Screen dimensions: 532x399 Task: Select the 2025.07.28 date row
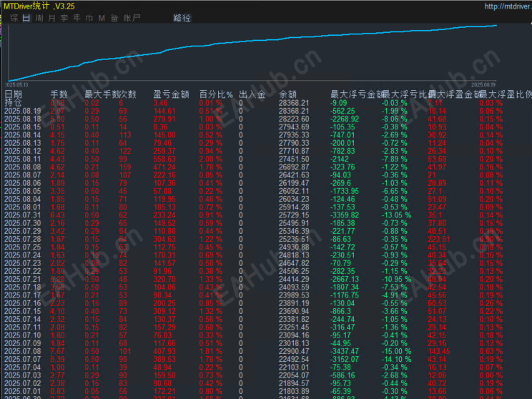tap(22, 240)
